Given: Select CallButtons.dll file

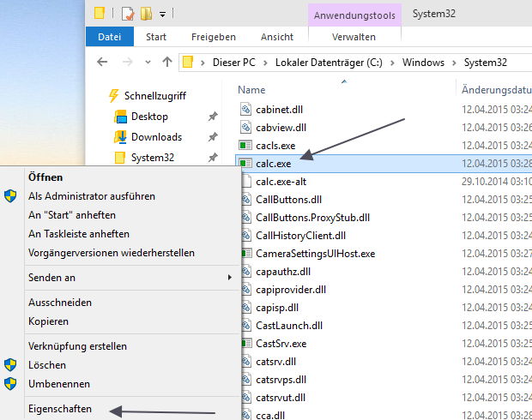Looking at the screenshot, I should point(288,200).
